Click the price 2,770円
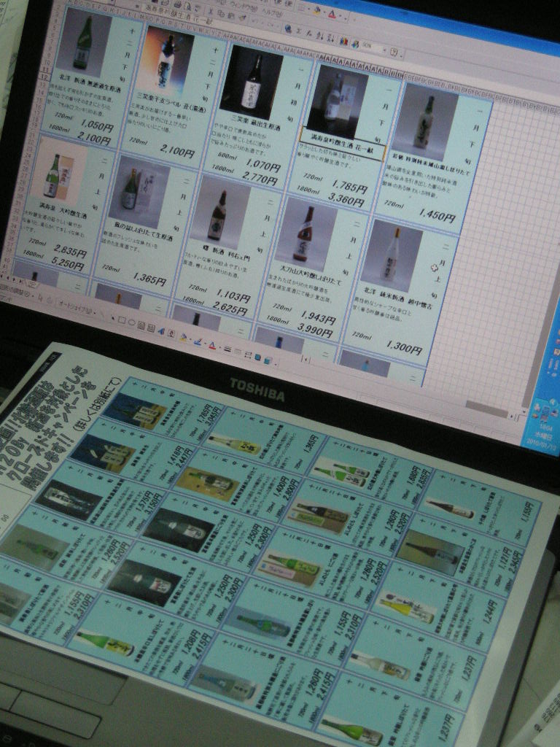The height and width of the screenshot is (747, 560). [x=260, y=178]
